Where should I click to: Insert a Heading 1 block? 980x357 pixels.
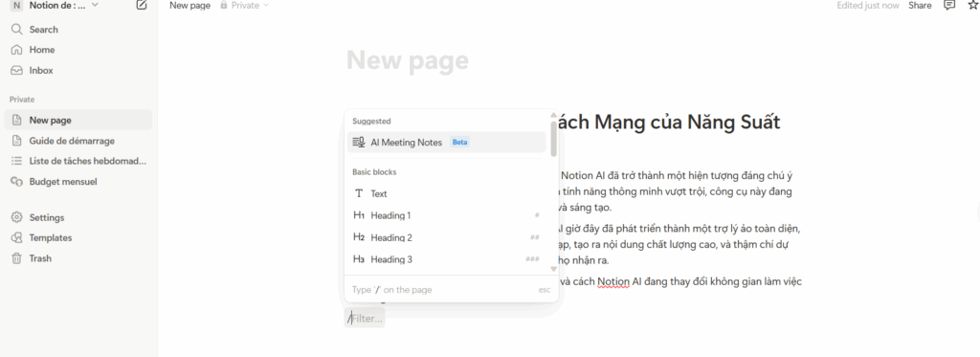click(x=447, y=215)
